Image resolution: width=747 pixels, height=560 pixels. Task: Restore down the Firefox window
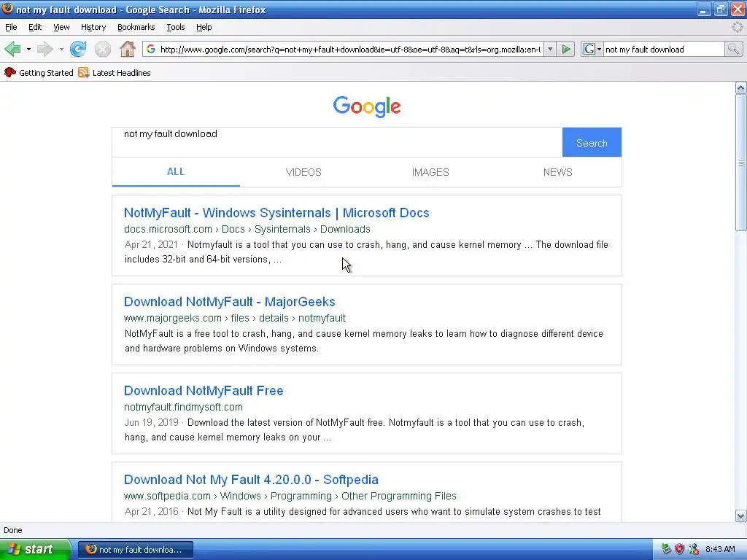(x=720, y=9)
